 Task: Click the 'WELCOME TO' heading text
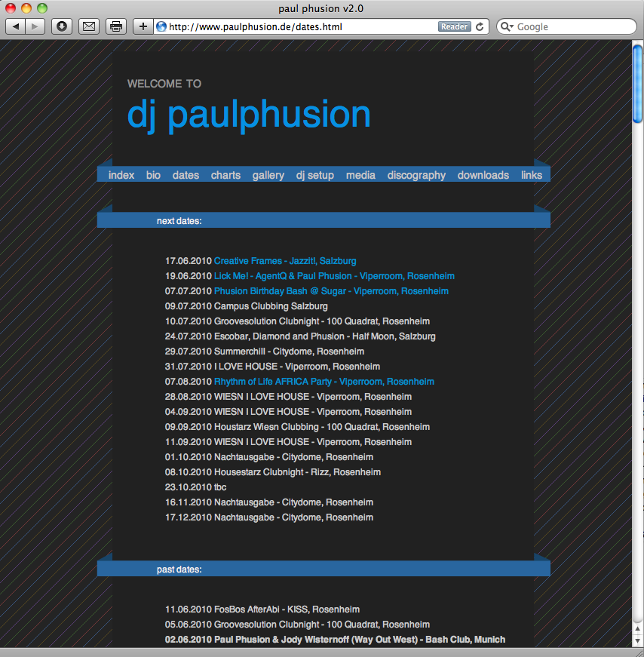[x=164, y=84]
